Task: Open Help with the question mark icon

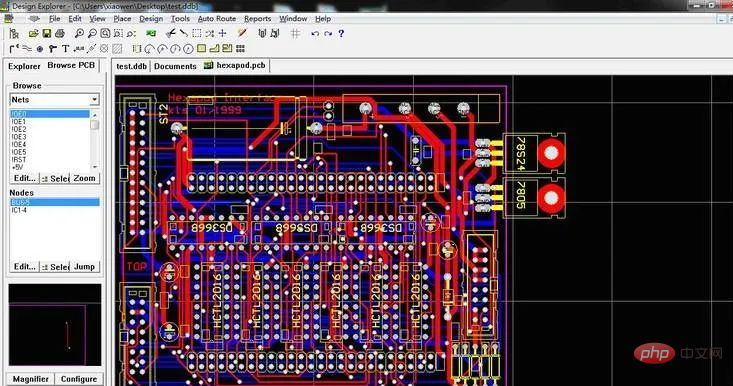Action: pyautogui.click(x=341, y=33)
